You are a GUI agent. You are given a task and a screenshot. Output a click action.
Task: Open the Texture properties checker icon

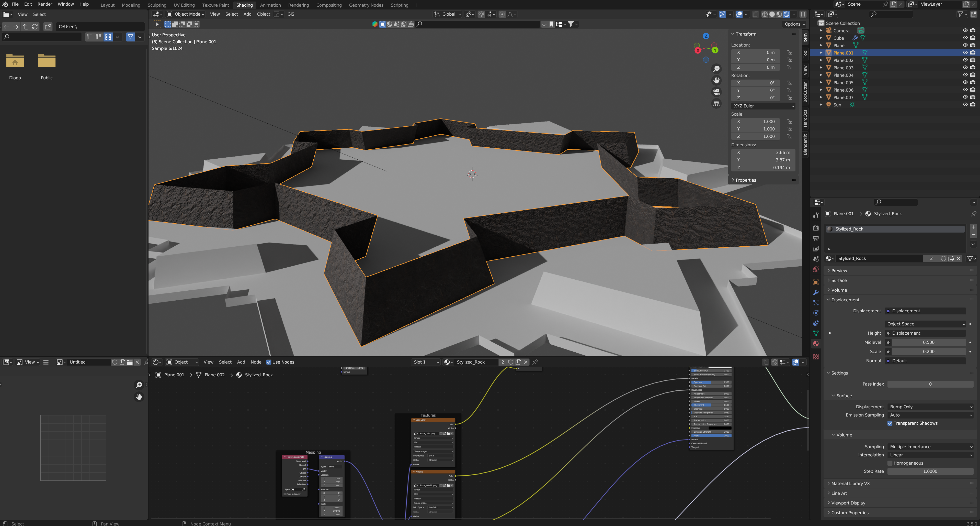tap(816, 356)
